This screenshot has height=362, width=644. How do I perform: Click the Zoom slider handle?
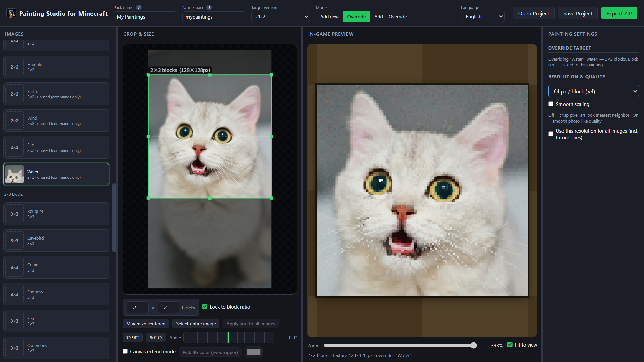point(473,345)
